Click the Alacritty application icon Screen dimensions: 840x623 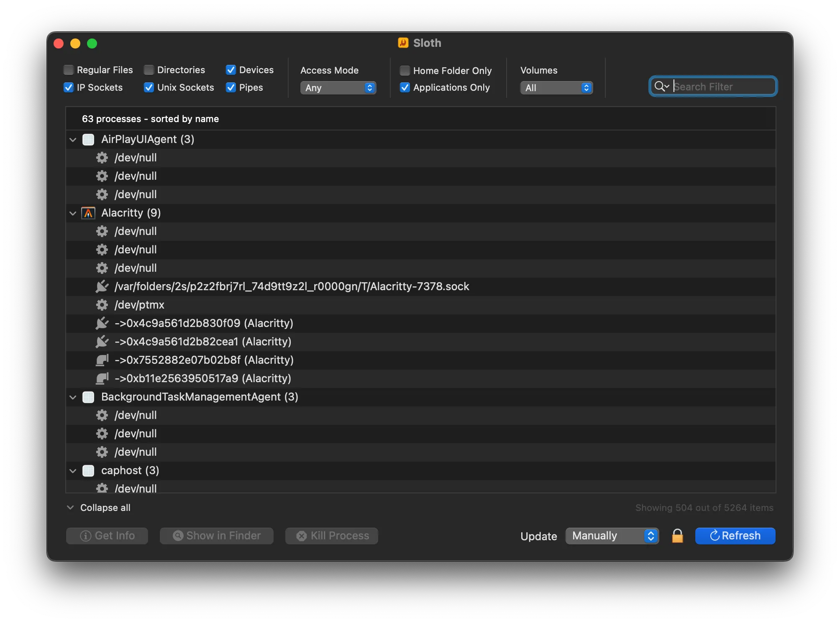click(x=88, y=213)
